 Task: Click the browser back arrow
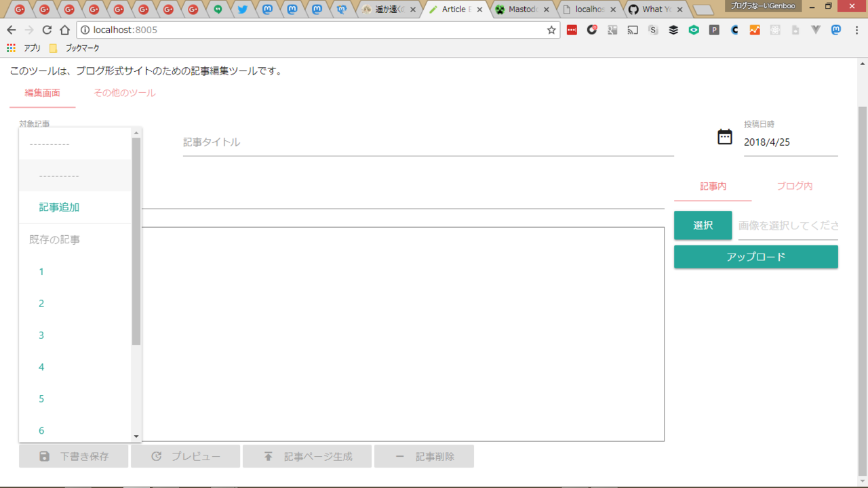click(12, 30)
